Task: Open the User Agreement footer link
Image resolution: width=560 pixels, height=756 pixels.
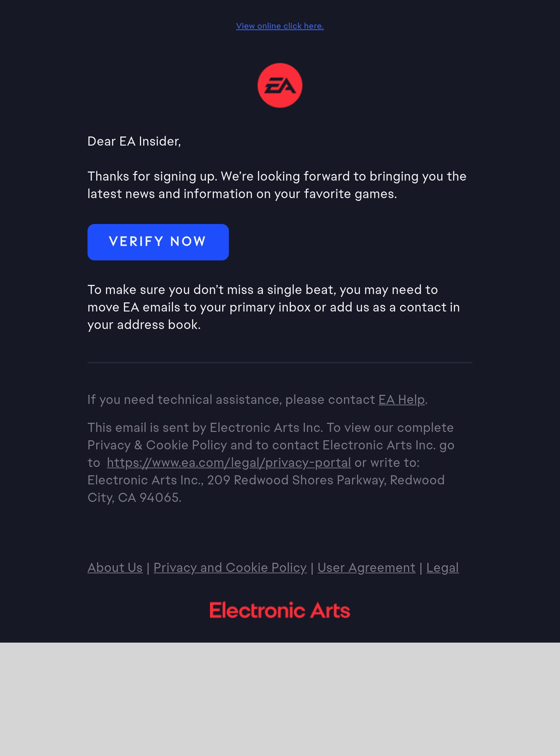Action: (366, 568)
